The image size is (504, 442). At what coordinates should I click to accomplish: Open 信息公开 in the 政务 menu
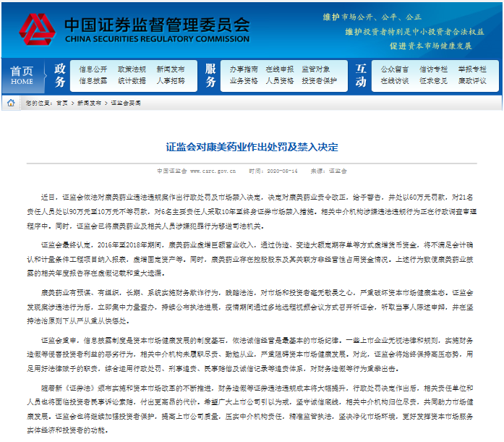[93, 69]
